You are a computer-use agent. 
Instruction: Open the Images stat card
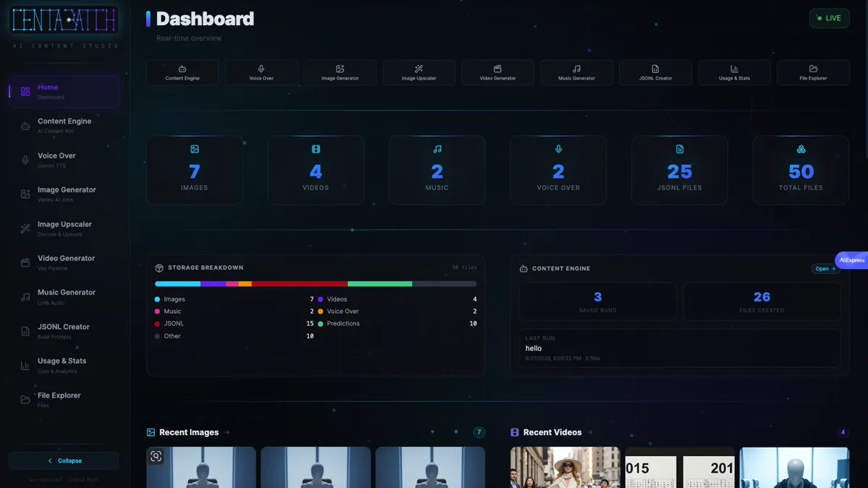tap(195, 169)
